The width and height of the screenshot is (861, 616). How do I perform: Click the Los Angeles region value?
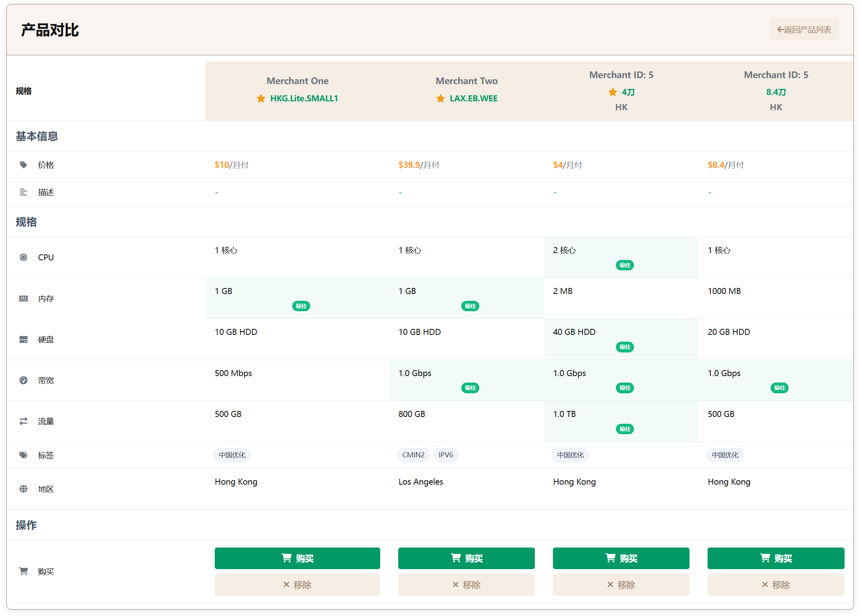tap(421, 482)
